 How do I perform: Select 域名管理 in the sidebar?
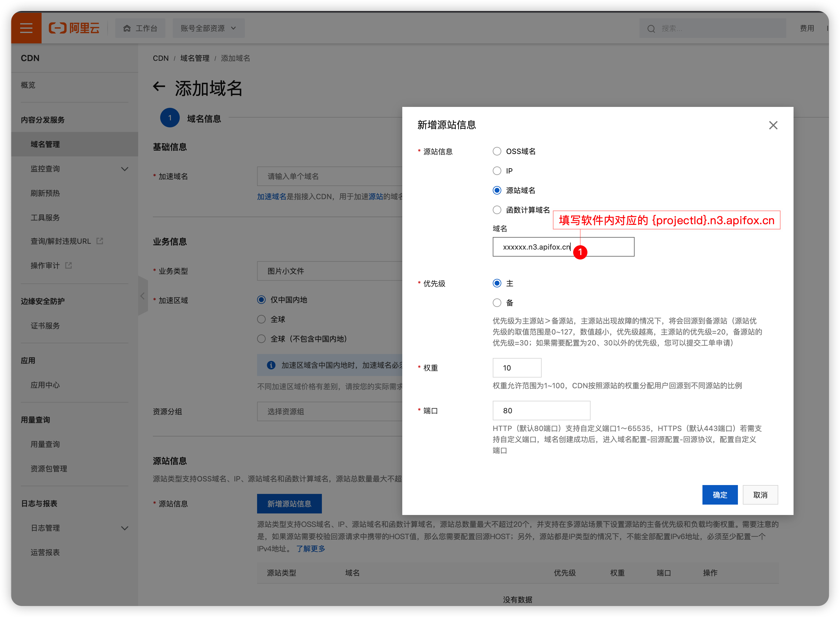[x=45, y=144]
